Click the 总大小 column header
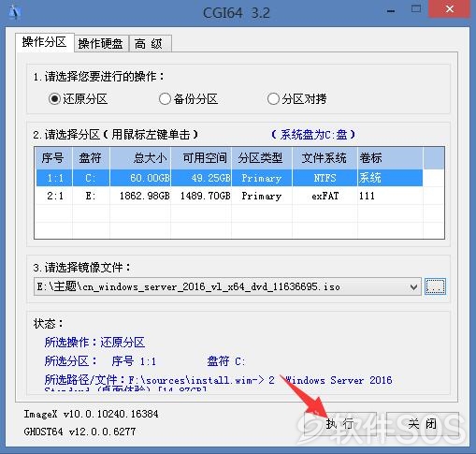The width and height of the screenshot is (476, 454). (x=140, y=158)
